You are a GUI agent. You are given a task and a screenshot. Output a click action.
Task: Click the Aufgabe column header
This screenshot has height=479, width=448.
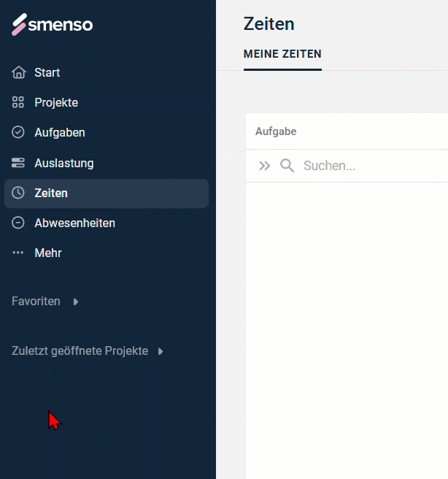(276, 131)
